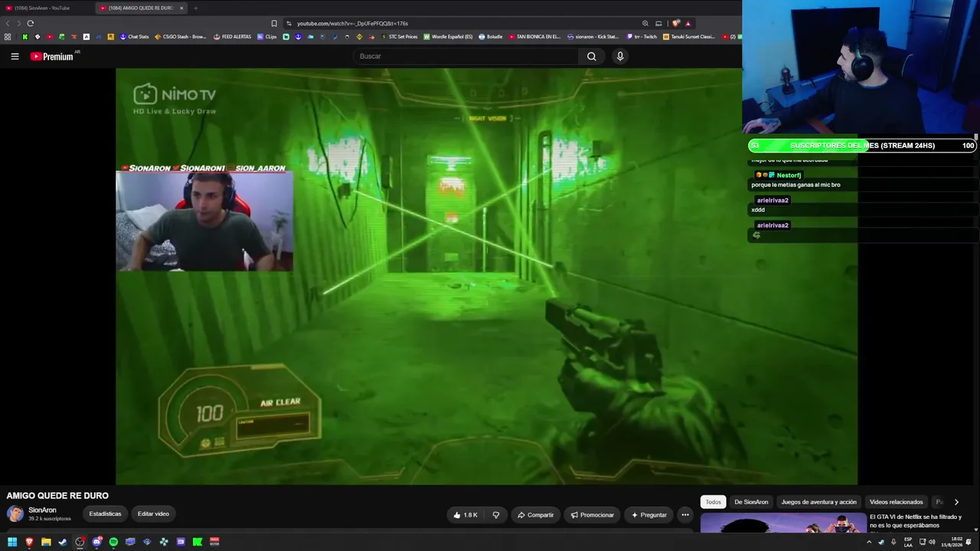Open the notification center icon
Image resolution: width=980 pixels, height=551 pixels.
[x=969, y=542]
